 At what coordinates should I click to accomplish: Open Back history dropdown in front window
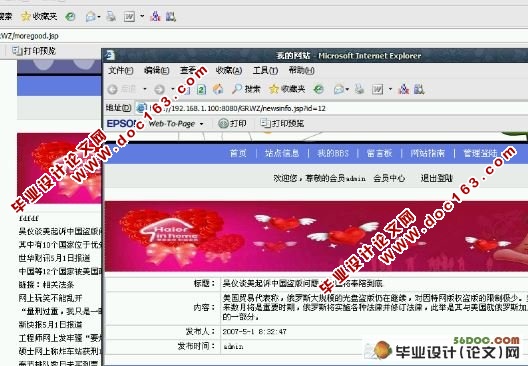pos(145,89)
